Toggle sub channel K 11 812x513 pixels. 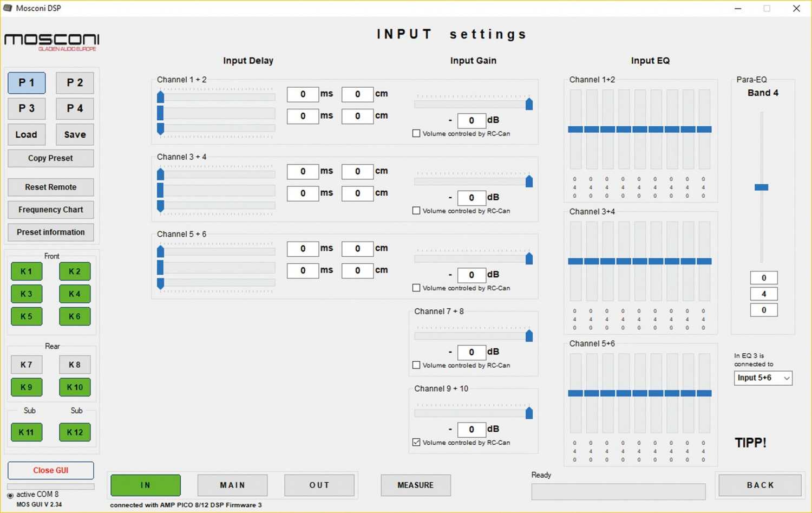coord(27,432)
